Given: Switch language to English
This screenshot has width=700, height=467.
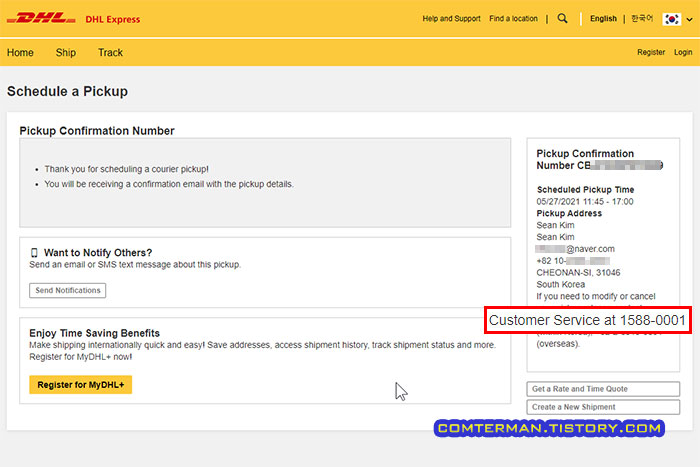Looking at the screenshot, I should pos(603,19).
